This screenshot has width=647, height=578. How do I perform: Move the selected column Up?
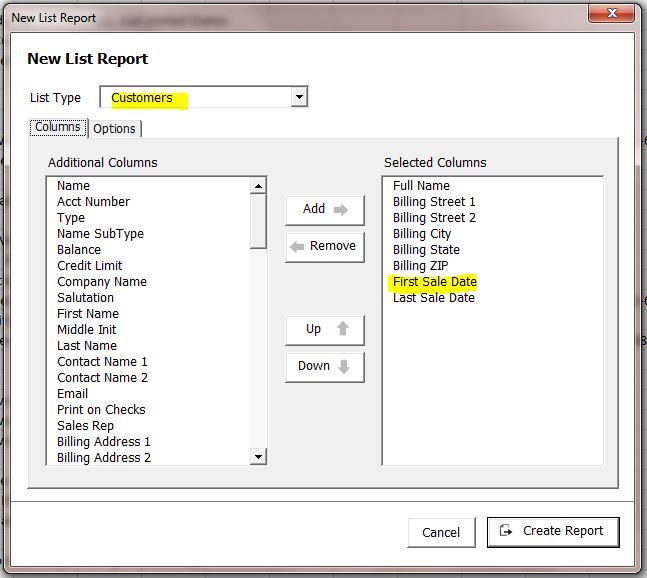(x=325, y=329)
